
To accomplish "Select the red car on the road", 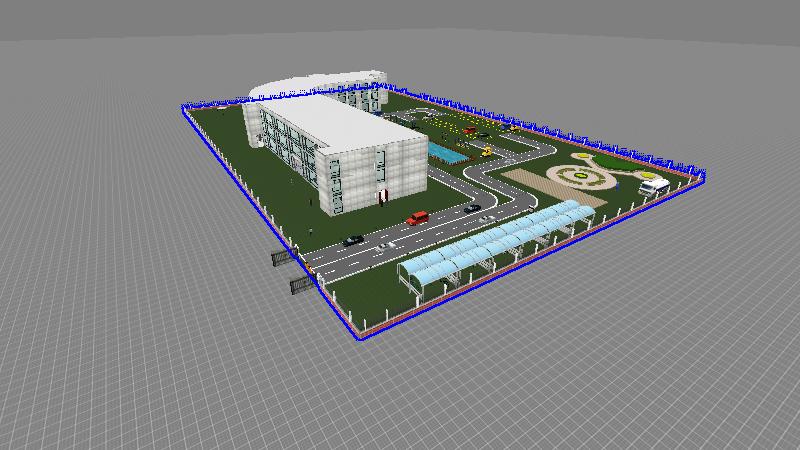I will 417,217.
